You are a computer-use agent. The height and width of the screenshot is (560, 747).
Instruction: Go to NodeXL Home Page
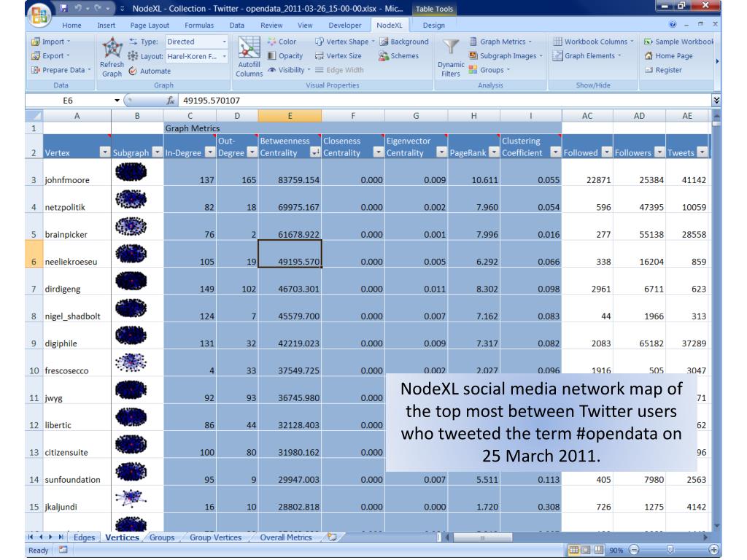(669, 55)
